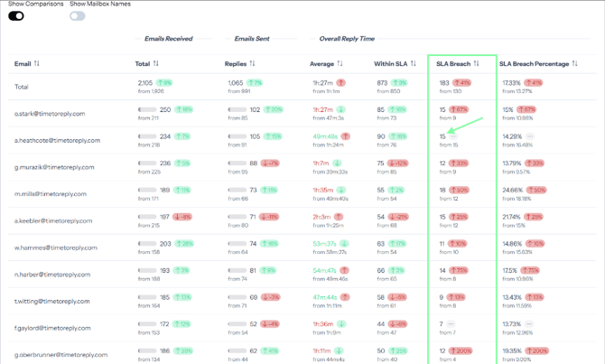This screenshot has width=605, height=364.
Task: Click the progress bar beside g.murazik's total 236
Action: [145, 163]
